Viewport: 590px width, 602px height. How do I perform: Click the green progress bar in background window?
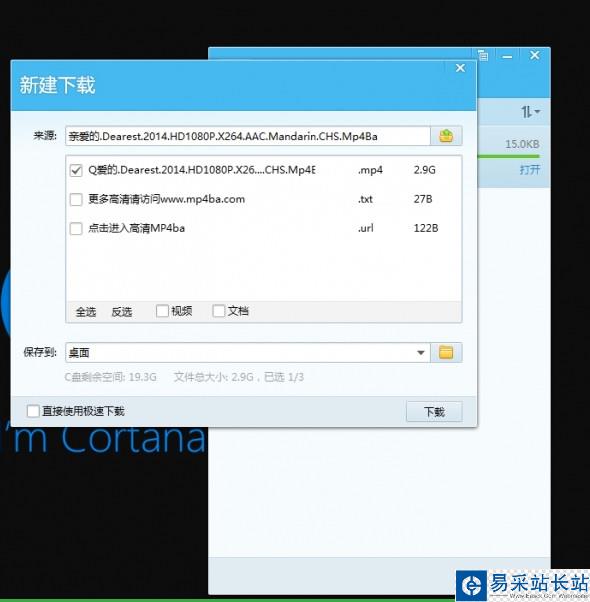click(x=509, y=156)
